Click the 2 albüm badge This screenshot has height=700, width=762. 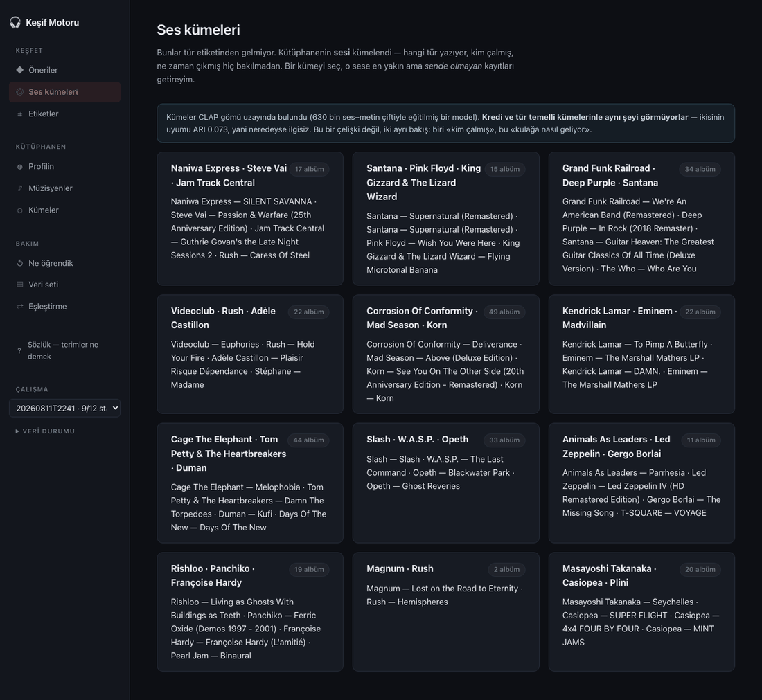(x=506, y=569)
